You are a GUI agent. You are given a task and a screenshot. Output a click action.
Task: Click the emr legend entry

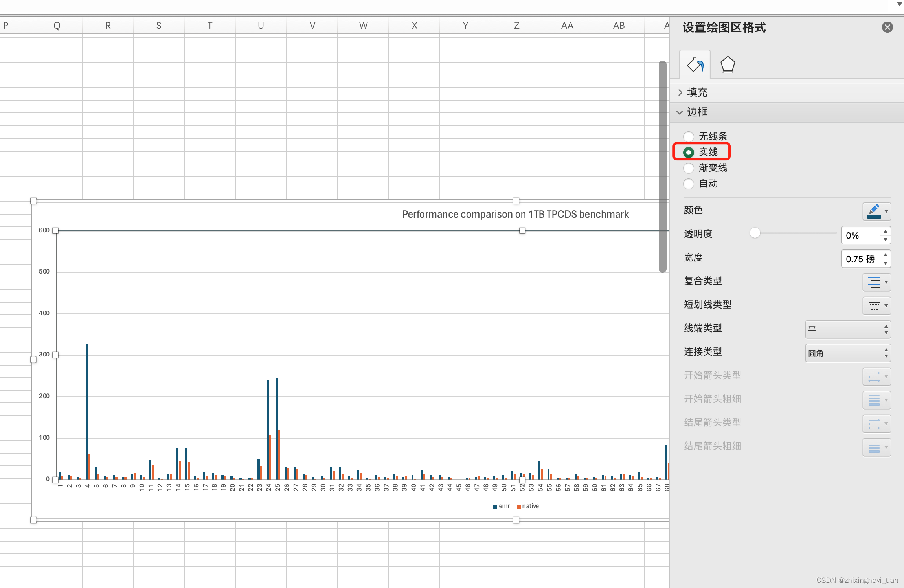[x=502, y=506]
